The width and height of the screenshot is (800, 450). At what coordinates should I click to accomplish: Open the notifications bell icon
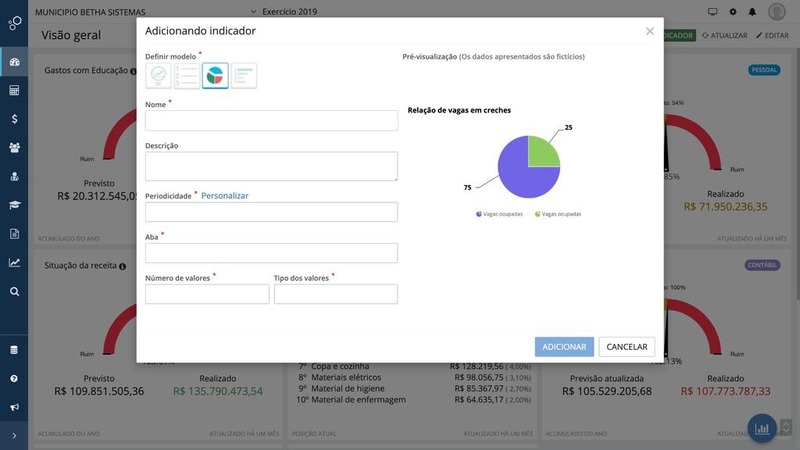click(x=752, y=12)
